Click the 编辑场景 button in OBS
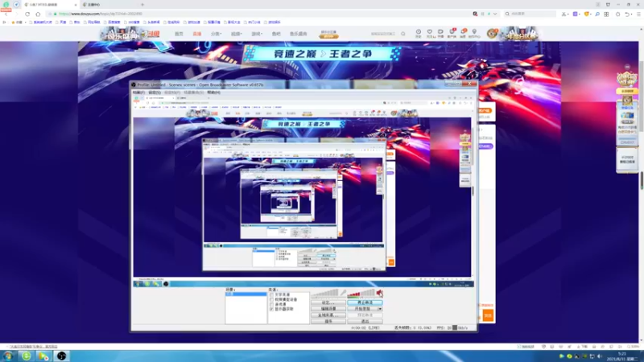Viewport: 644px width, 362px height. click(328, 309)
